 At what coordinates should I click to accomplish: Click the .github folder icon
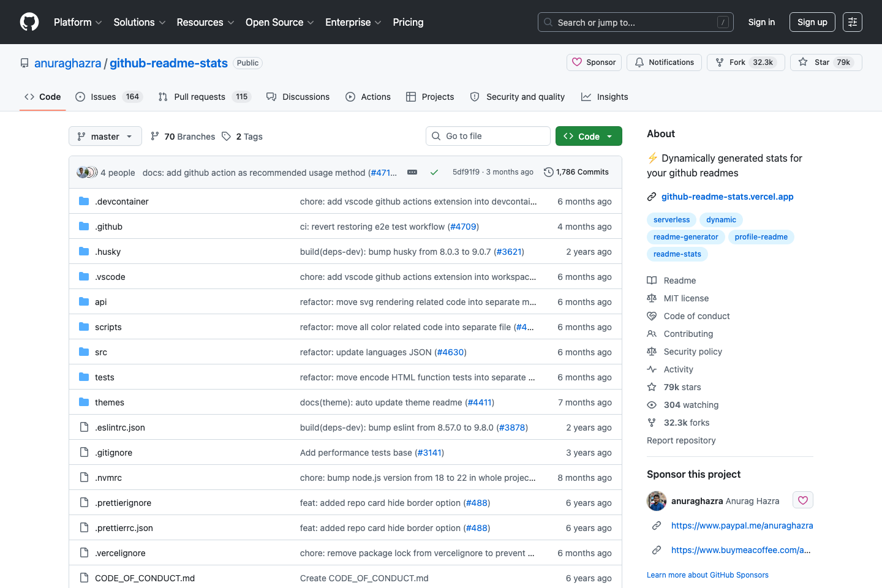click(x=84, y=226)
